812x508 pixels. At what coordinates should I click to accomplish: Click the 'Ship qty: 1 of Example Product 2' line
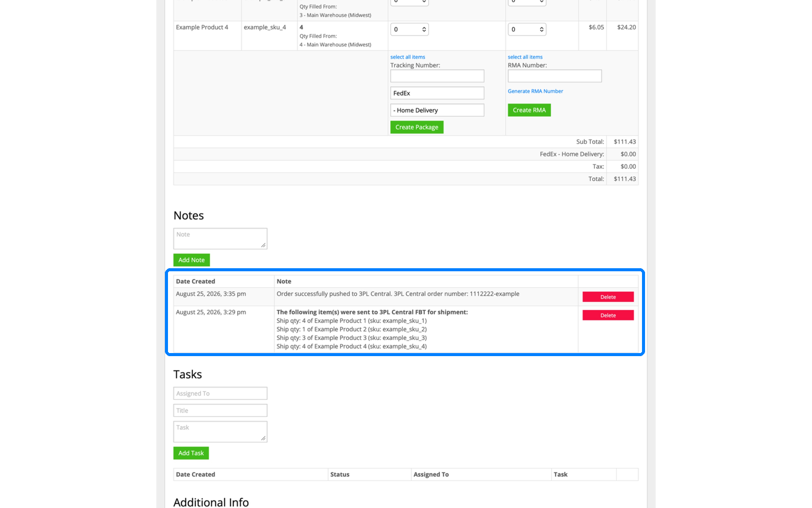click(x=352, y=329)
